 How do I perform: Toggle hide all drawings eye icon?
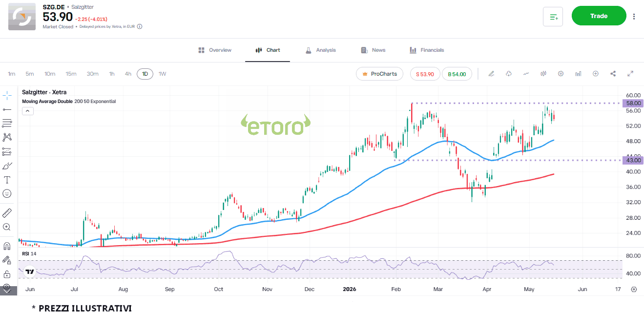7,287
